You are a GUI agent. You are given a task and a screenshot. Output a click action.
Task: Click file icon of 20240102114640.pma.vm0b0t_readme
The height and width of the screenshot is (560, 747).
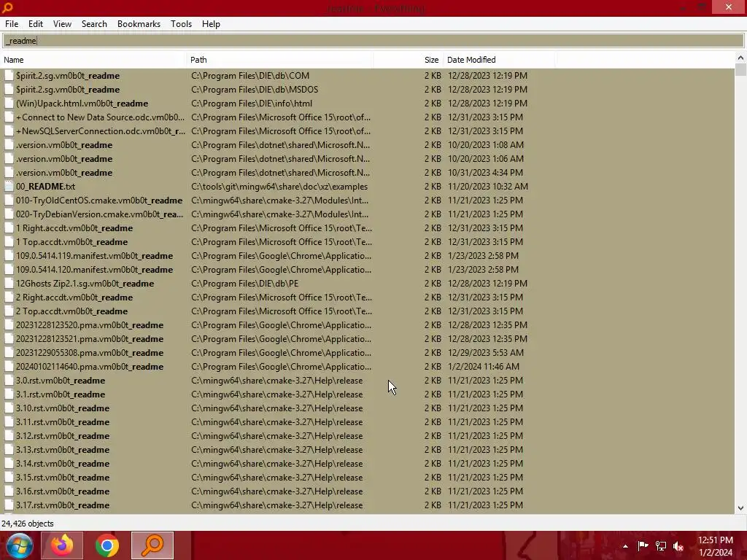coord(9,367)
